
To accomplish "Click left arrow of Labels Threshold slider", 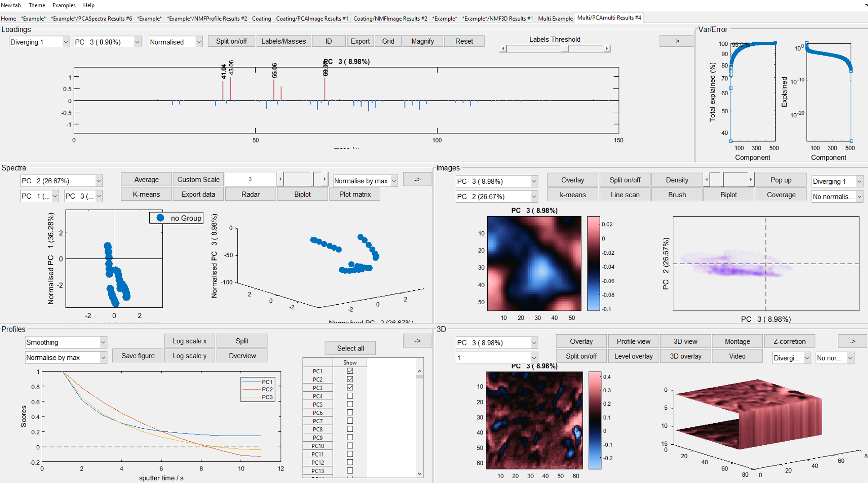I will [503, 49].
